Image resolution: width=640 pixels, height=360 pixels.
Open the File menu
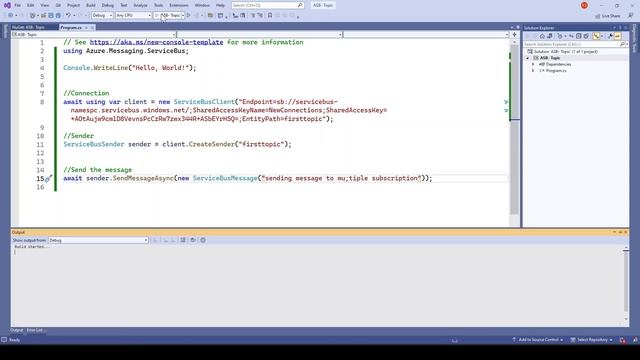pos(18,5)
